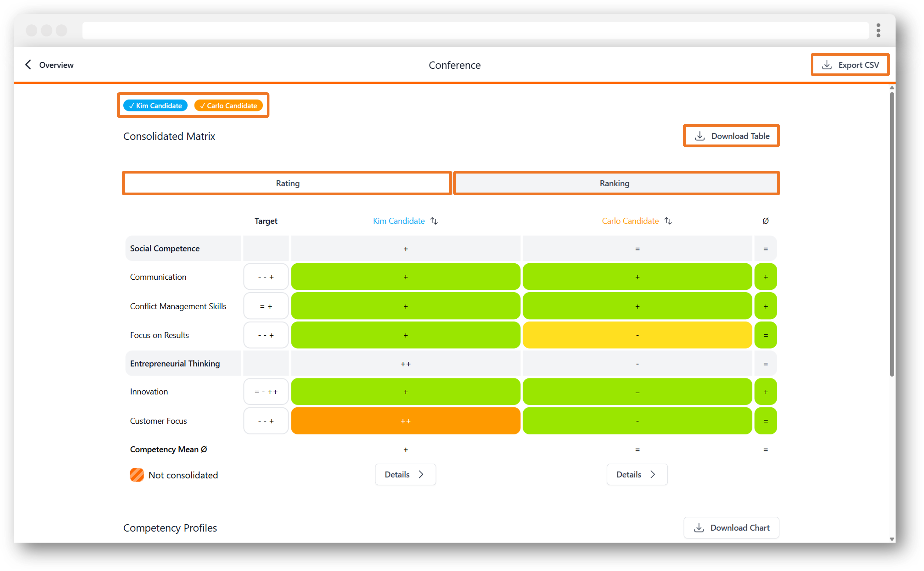The image size is (924, 571).
Task: Toggle the Carlo Candidate filter chip
Action: click(x=228, y=106)
